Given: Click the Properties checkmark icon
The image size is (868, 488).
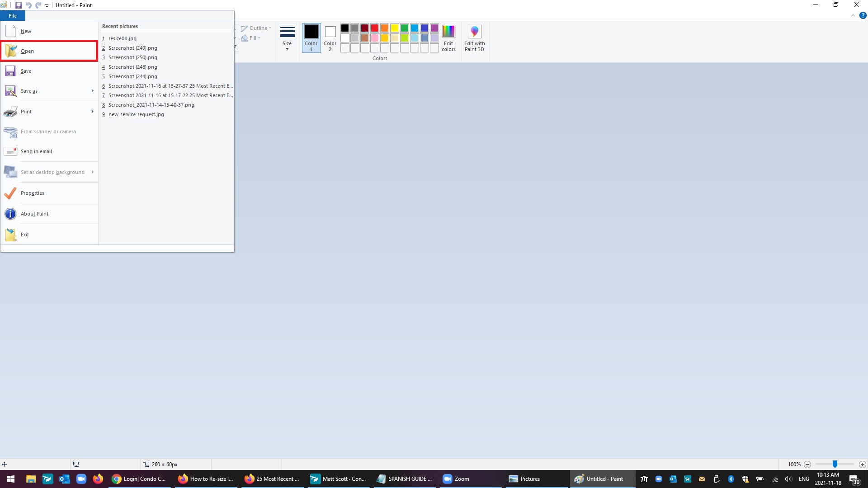Looking at the screenshot, I should 10,193.
